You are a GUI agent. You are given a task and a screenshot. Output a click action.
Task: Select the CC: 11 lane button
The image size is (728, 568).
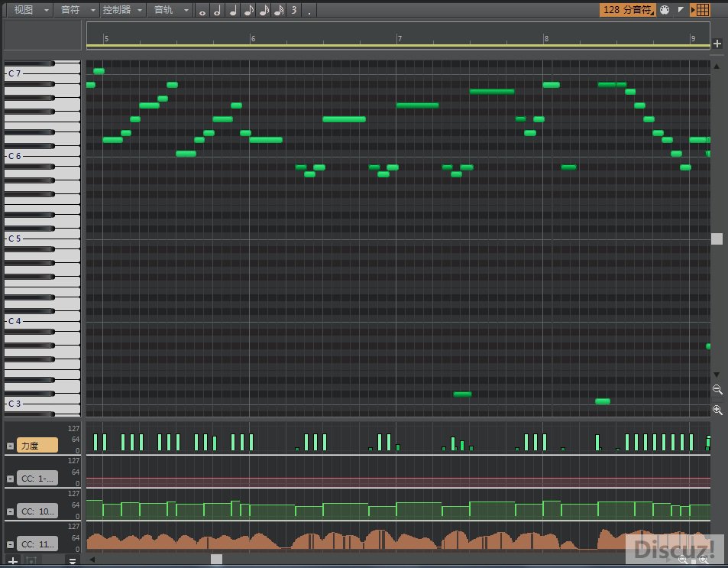pos(37,544)
